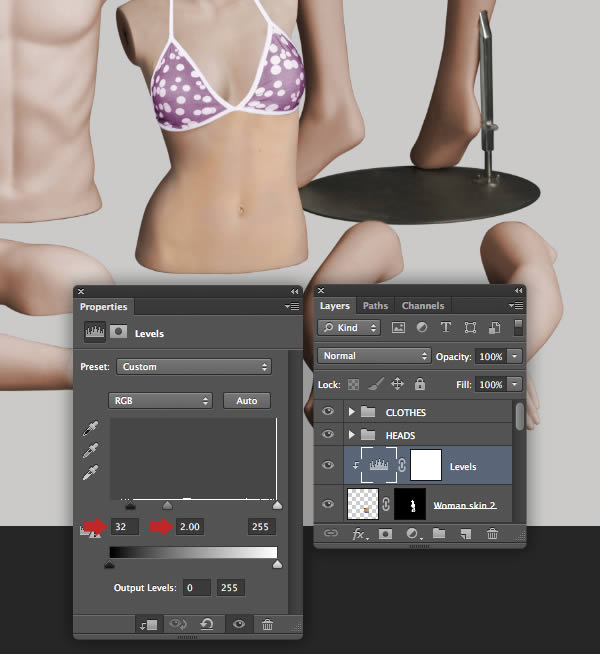The height and width of the screenshot is (654, 600).
Task: Click the Auto levels button
Action: click(247, 401)
